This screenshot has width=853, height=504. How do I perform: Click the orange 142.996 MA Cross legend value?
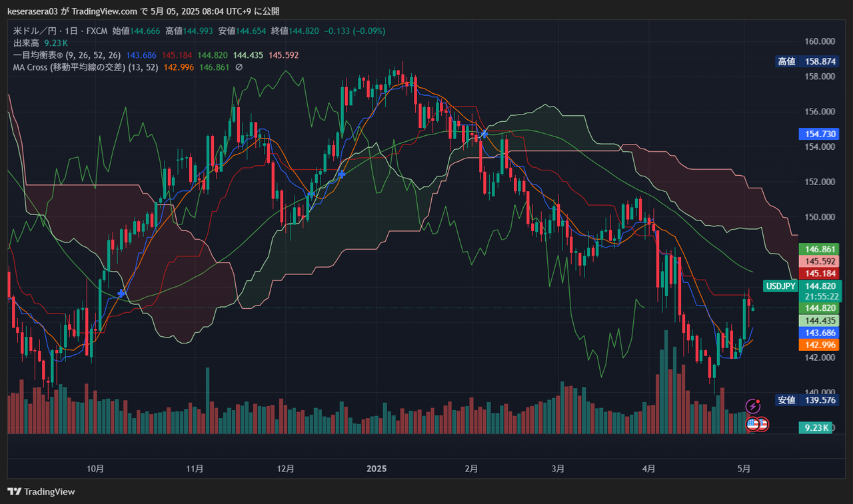click(x=179, y=67)
